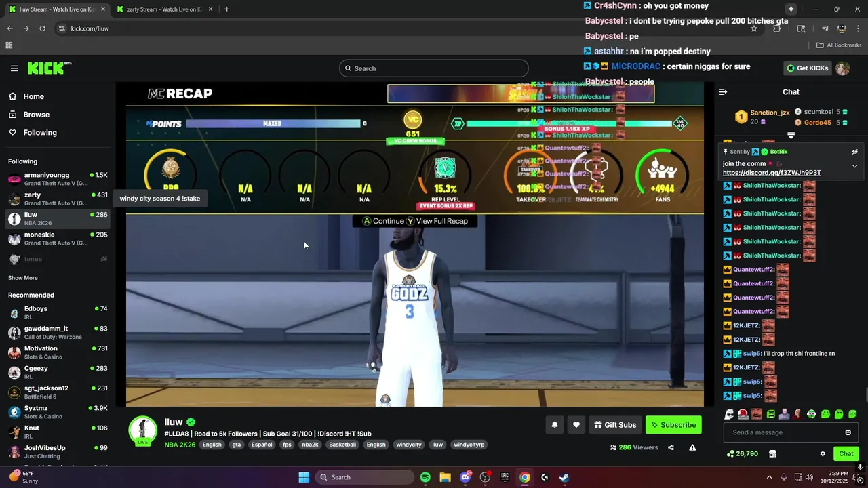The image size is (868, 488).
Task: Open the NBA 2K26 category link
Action: click(x=180, y=445)
